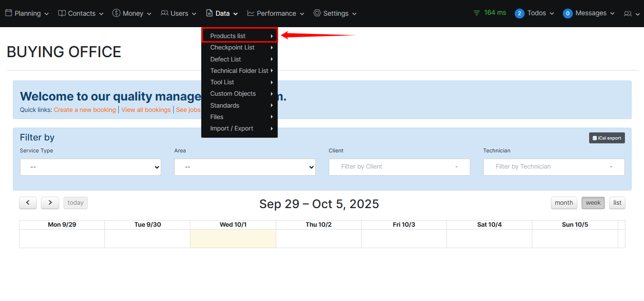
Task: Expand the Service Type dropdown
Action: pyautogui.click(x=91, y=167)
